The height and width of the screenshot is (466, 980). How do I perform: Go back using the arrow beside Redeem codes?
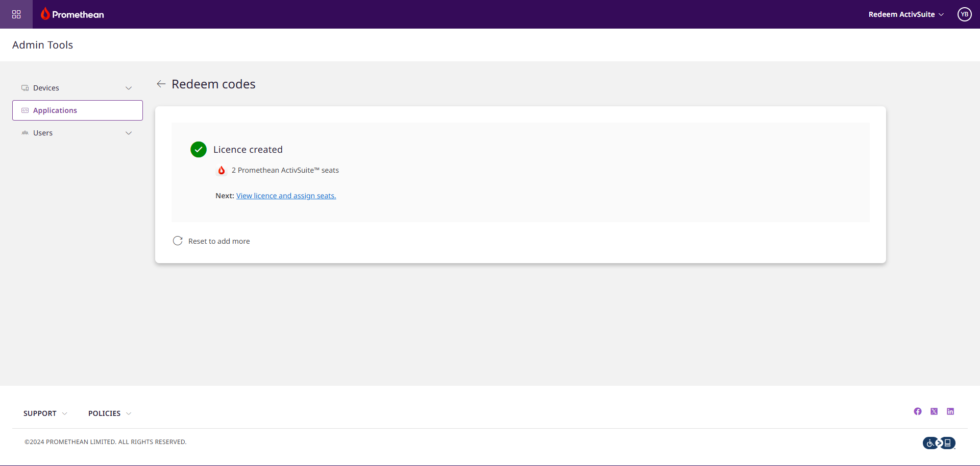161,84
